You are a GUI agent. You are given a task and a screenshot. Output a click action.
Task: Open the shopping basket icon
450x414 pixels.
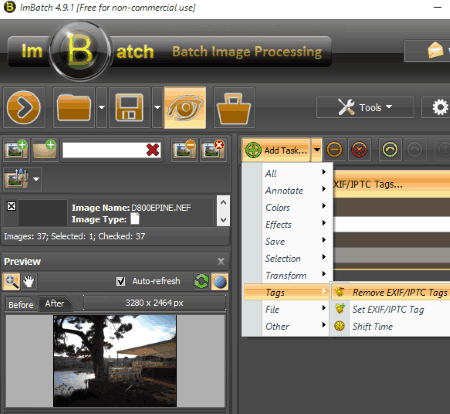pos(234,107)
